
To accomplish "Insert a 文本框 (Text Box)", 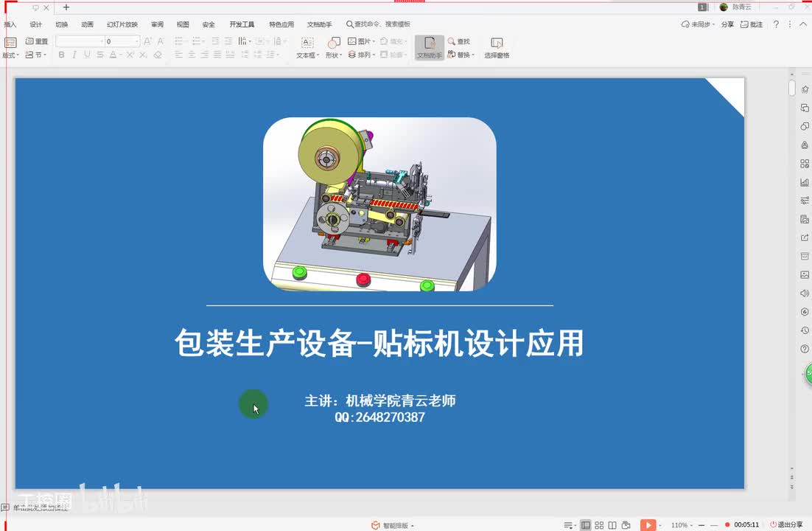I will tap(307, 47).
